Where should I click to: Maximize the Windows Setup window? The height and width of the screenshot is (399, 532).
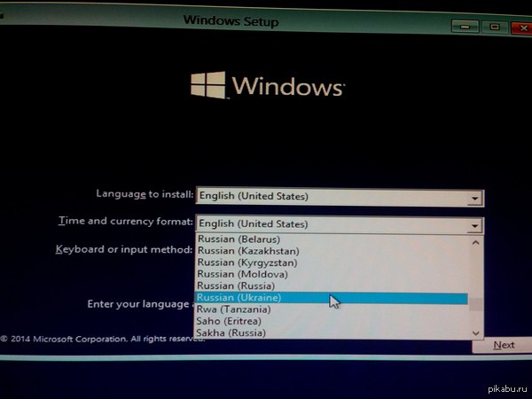pyautogui.click(x=495, y=27)
